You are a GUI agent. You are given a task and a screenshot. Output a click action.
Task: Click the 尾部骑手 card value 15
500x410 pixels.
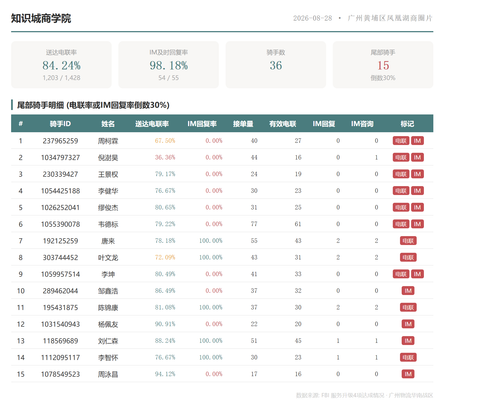click(383, 65)
